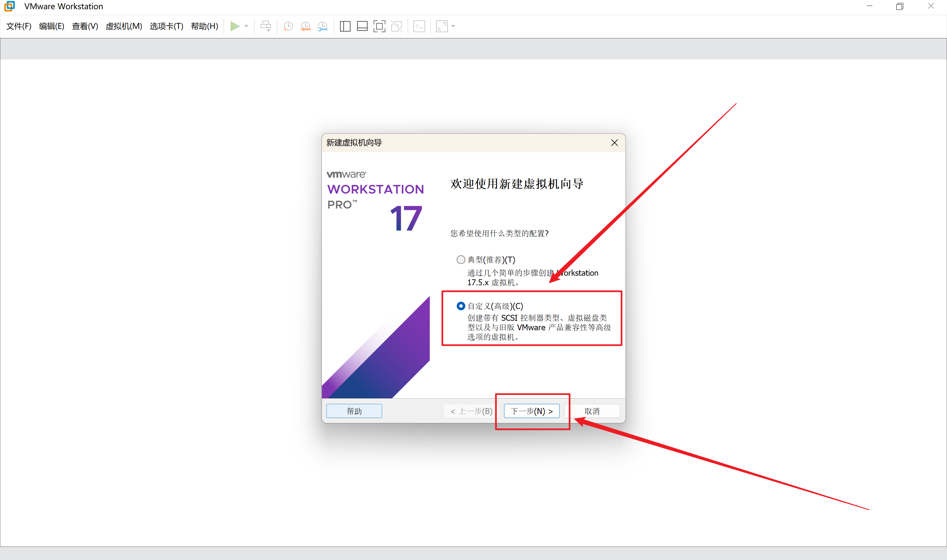Toggle the thumbnail bar layout icon
947x560 pixels.
click(362, 26)
